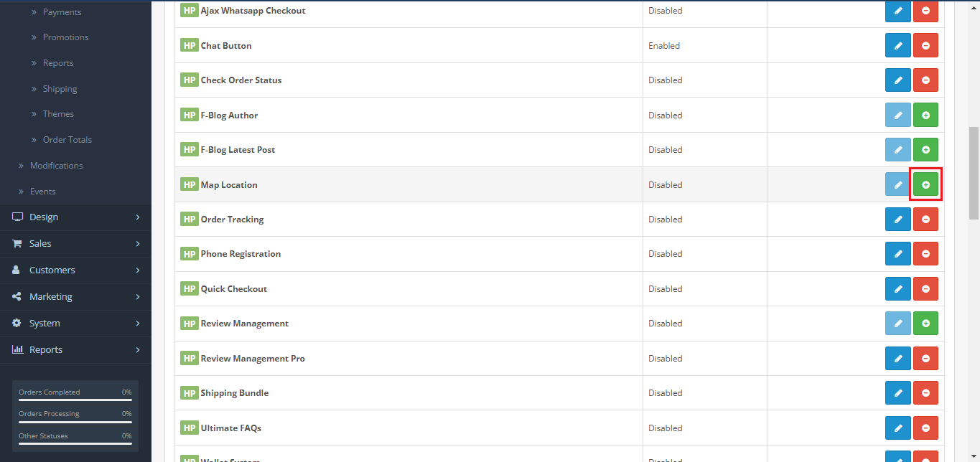Expand the Customers sidebar menu
The height and width of the screenshot is (462, 980).
[x=75, y=270]
